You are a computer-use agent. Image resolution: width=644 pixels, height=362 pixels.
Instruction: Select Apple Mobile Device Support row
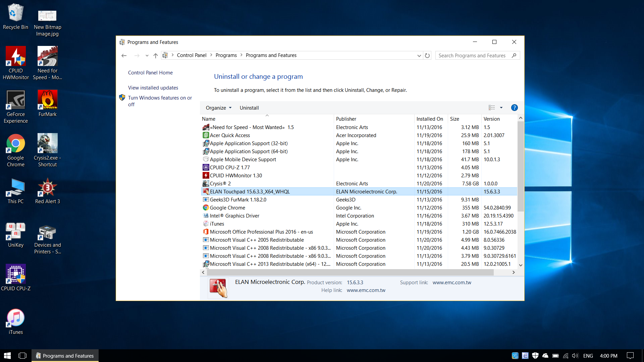pos(359,160)
